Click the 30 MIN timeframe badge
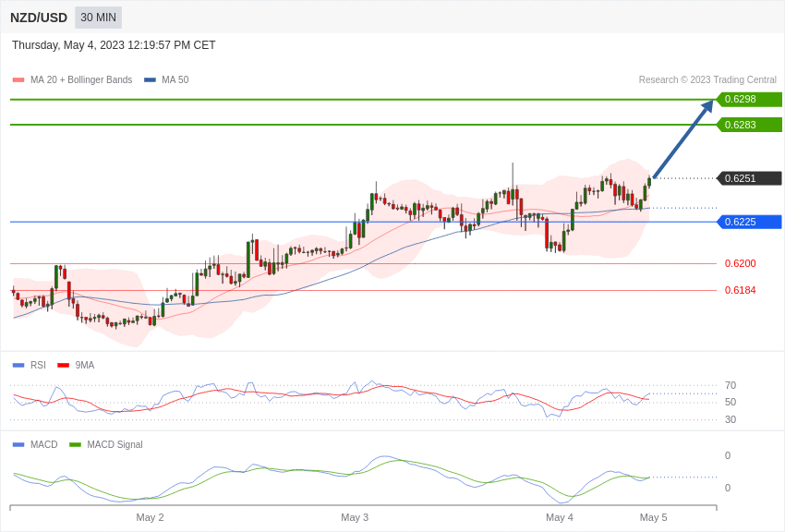Screen dimensions: 785x532 click(98, 18)
